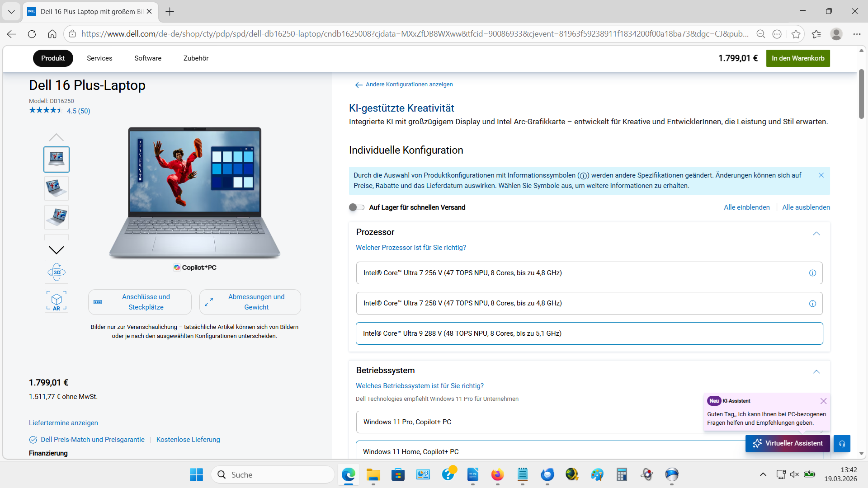
Task: Switch to the Services tab
Action: point(99,58)
